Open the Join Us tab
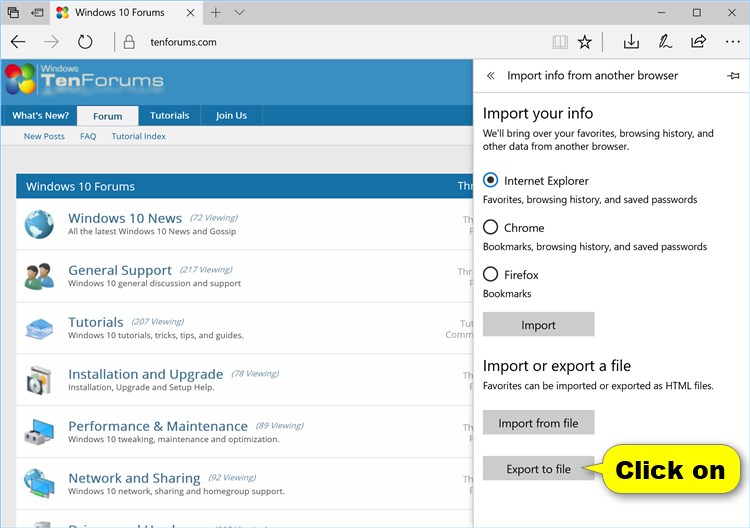750x528 pixels. pyautogui.click(x=232, y=116)
